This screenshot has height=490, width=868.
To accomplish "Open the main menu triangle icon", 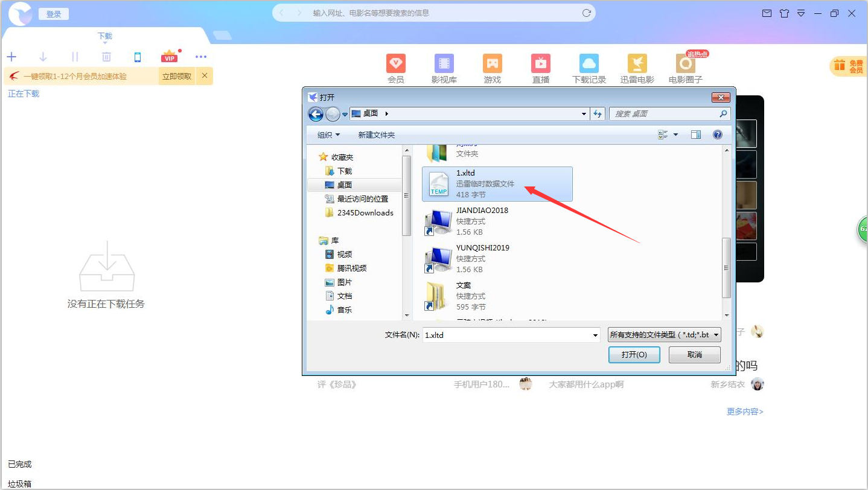I will click(x=801, y=13).
